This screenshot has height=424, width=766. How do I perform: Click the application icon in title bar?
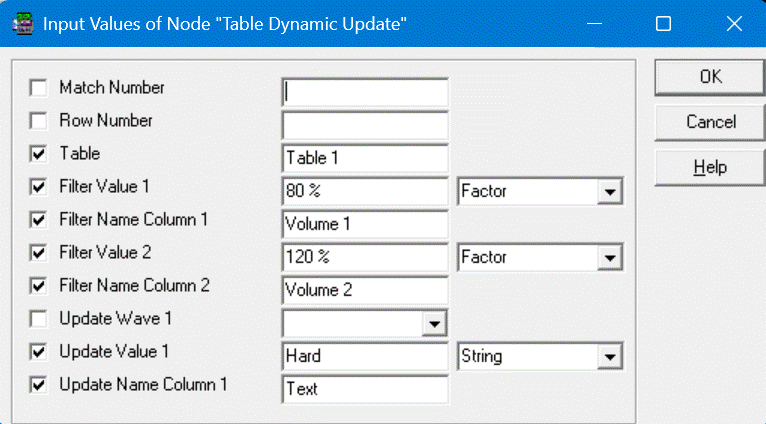coord(20,24)
